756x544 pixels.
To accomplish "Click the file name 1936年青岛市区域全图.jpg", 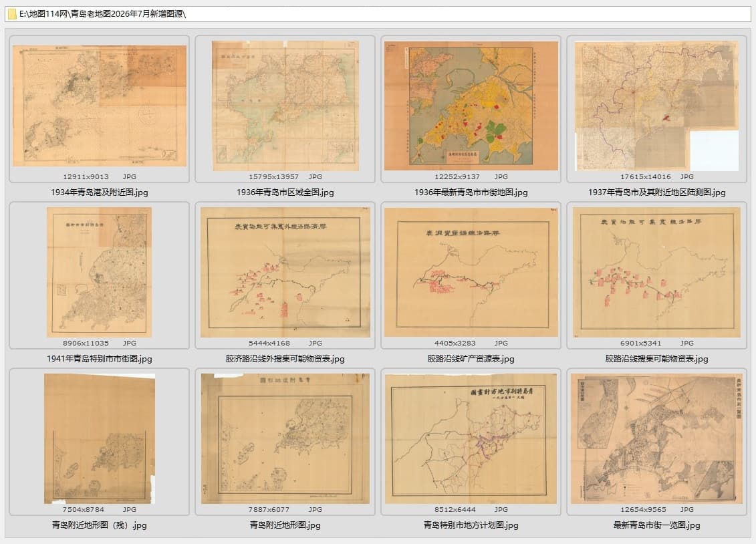I will click(x=285, y=192).
